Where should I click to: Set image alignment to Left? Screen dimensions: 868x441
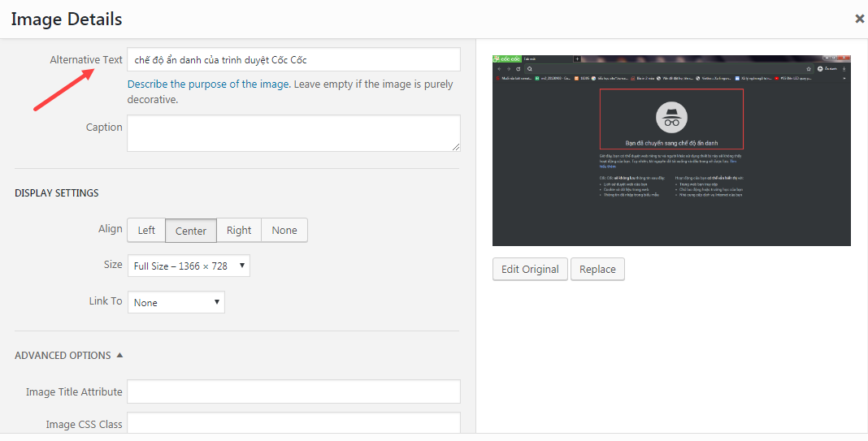coord(146,231)
